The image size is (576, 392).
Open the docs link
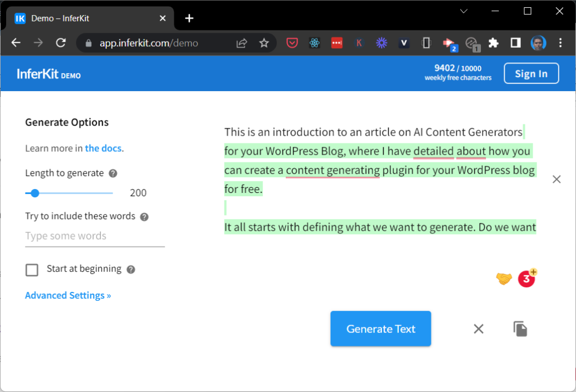click(x=103, y=148)
